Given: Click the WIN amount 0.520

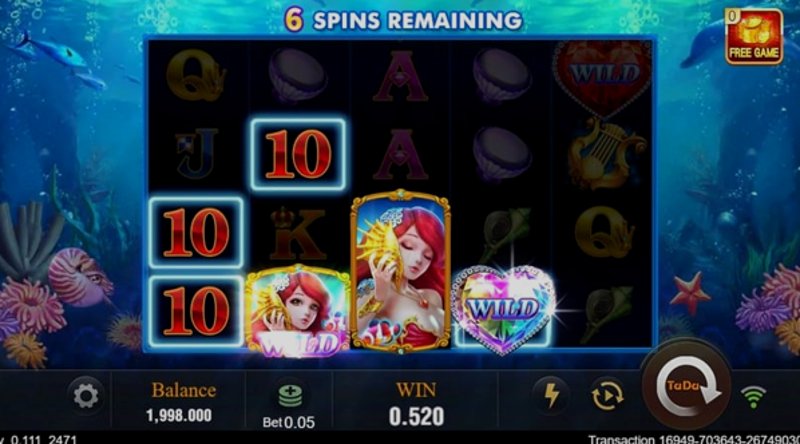Looking at the screenshot, I should (416, 416).
